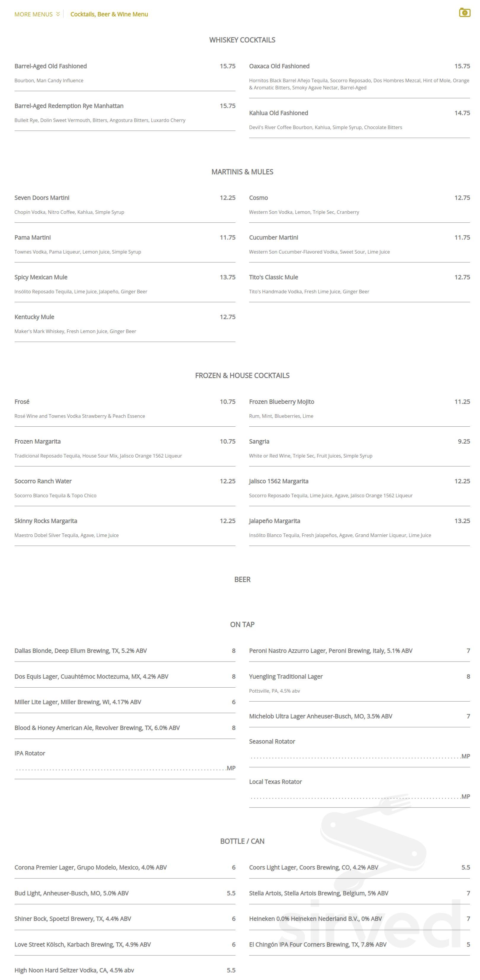Click the FROZEN & HOUSE COCKTAILS heading
The height and width of the screenshot is (980, 480).
(x=242, y=375)
